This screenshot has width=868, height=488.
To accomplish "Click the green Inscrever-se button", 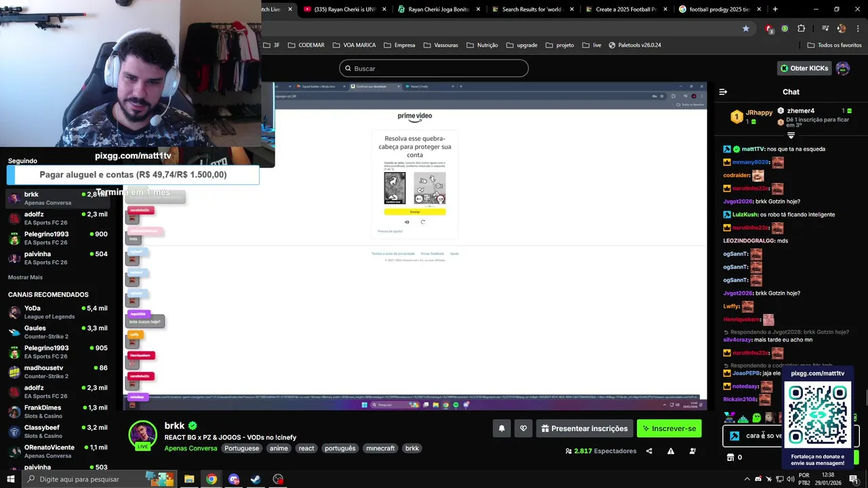I will (669, 428).
